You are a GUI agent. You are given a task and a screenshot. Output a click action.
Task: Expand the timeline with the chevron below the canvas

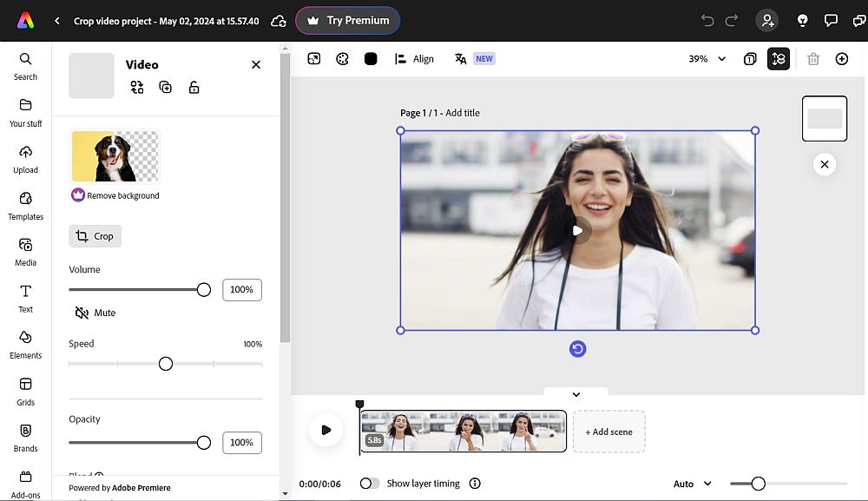pyautogui.click(x=575, y=392)
